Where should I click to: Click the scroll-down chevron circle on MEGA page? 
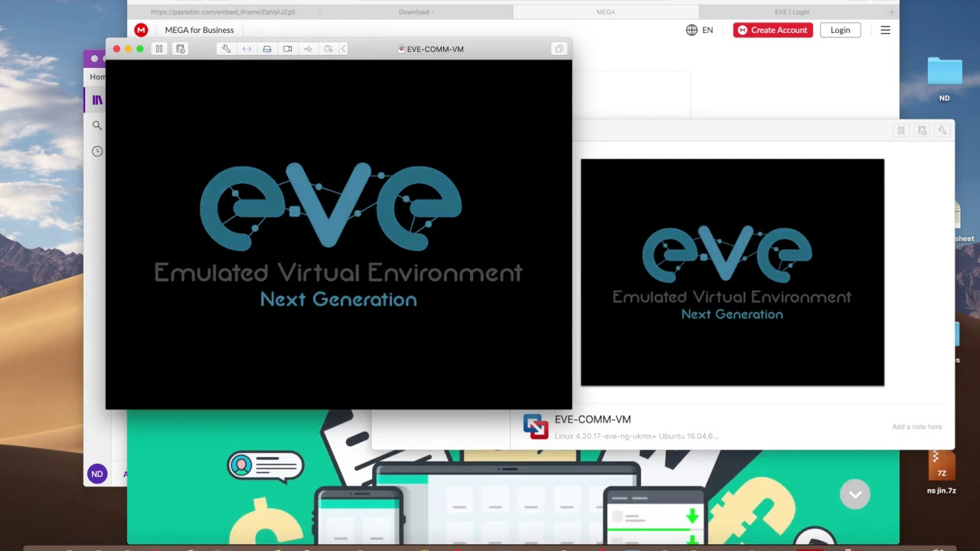855,494
